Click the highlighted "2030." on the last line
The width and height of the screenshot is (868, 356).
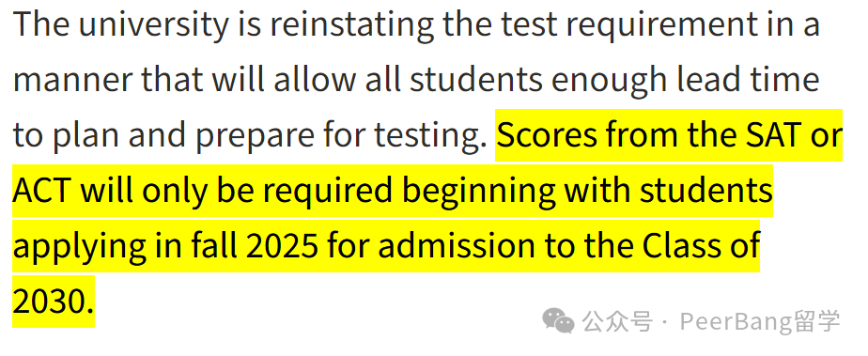(x=54, y=302)
